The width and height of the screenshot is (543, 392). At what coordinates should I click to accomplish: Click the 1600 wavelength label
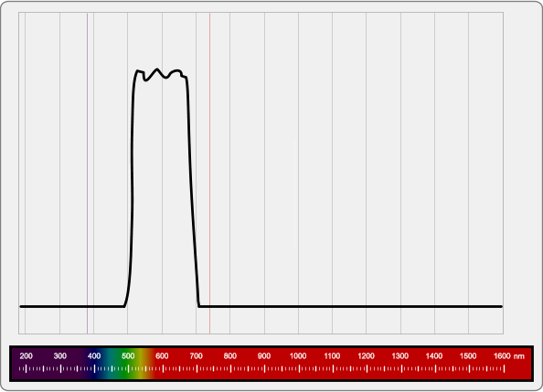click(502, 356)
